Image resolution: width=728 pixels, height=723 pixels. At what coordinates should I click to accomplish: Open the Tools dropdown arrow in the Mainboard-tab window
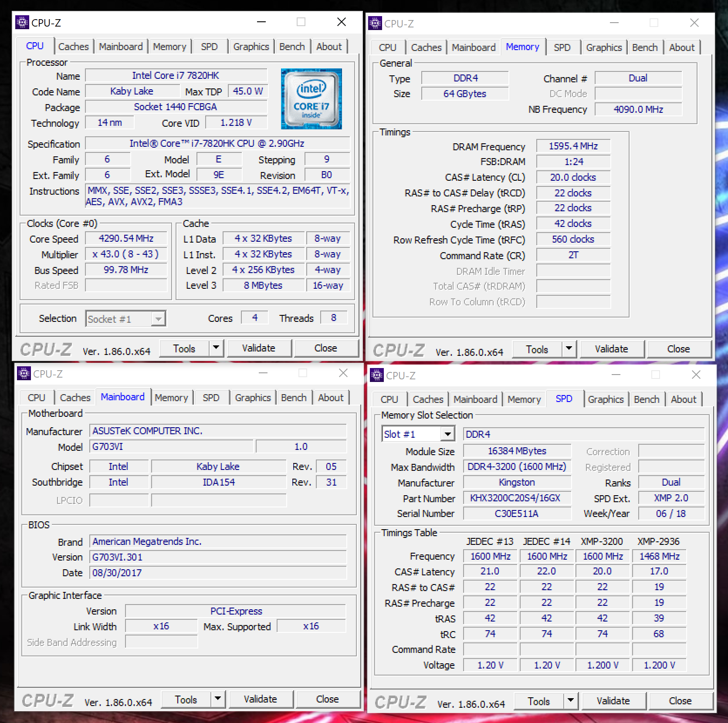tap(218, 699)
